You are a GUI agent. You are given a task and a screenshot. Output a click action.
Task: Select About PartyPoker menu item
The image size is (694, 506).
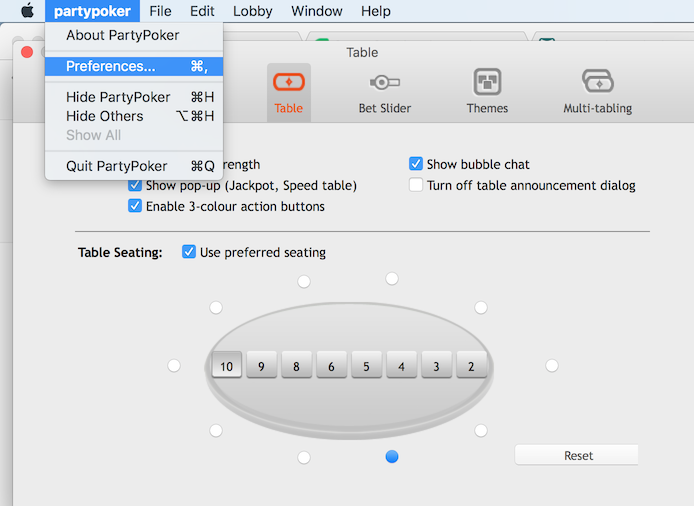pos(134,35)
